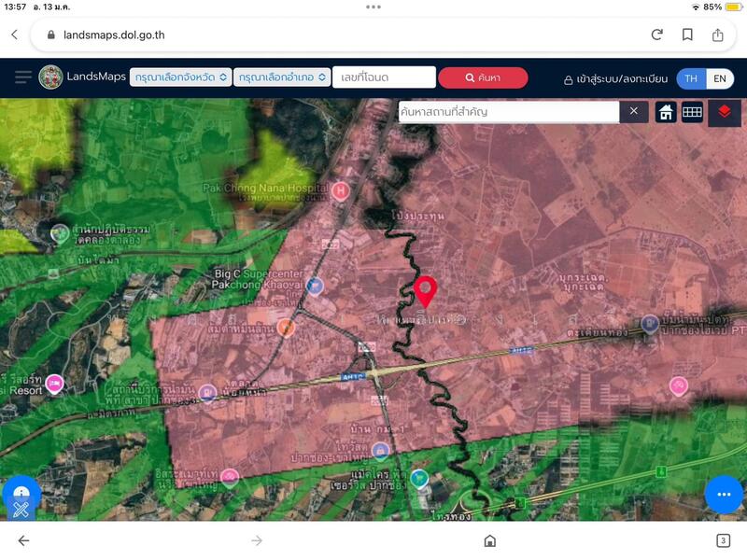
Task: Focus the title deed number field
Action: pyautogui.click(x=384, y=77)
